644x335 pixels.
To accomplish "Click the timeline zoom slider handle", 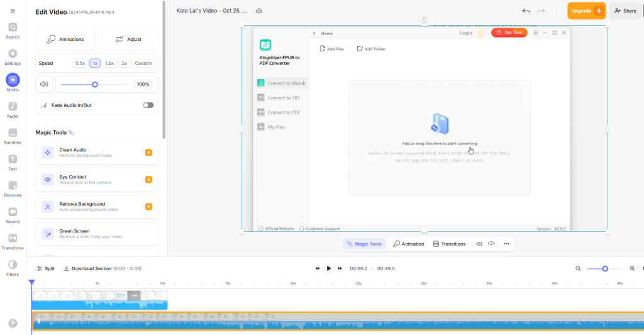I will click(605, 269).
